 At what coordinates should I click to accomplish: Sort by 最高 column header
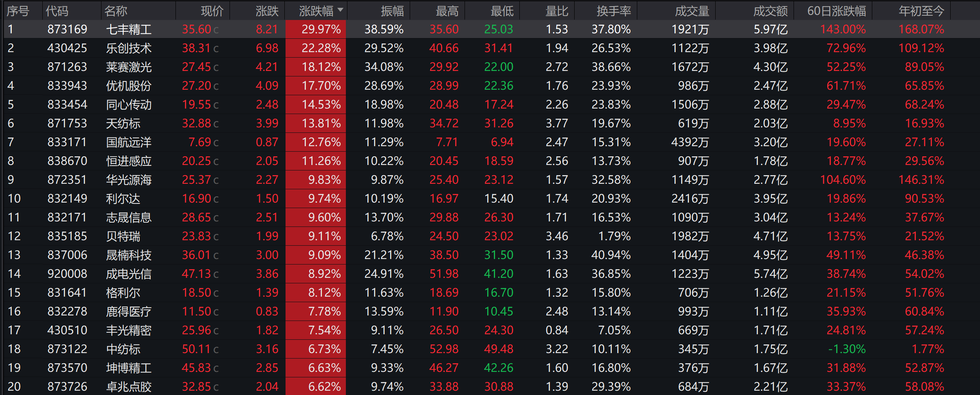pos(447,11)
